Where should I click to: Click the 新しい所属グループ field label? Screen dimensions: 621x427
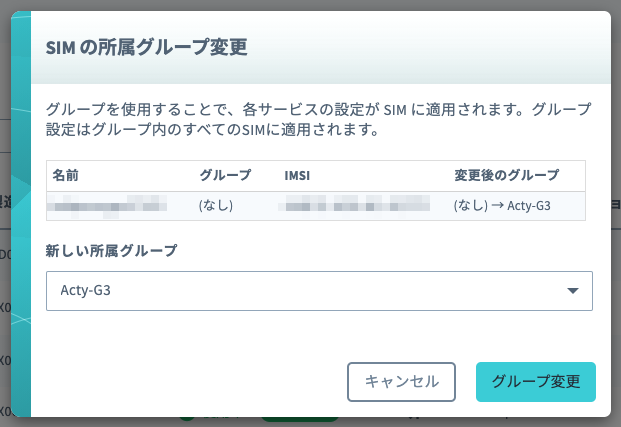111,251
